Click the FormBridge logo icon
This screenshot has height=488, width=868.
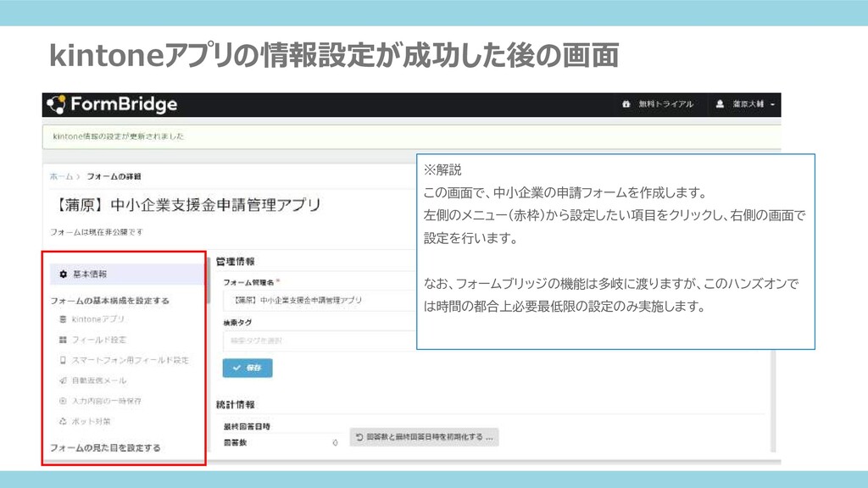click(x=56, y=104)
